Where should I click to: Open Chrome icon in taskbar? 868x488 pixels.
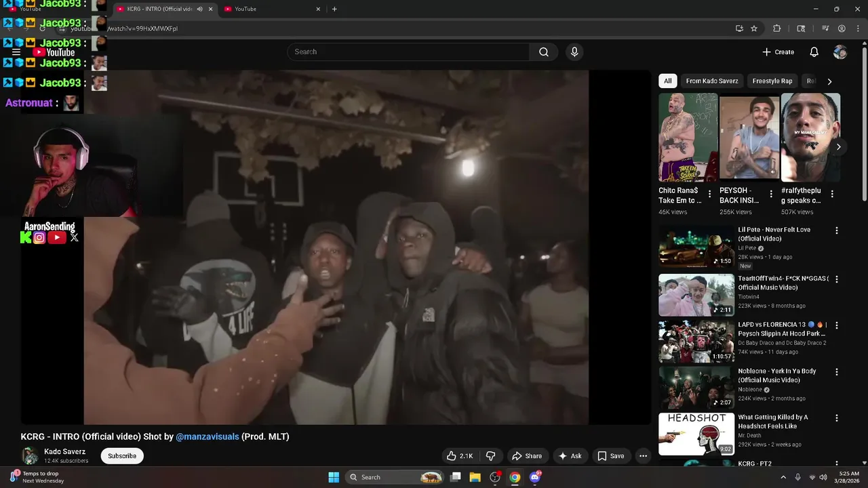pyautogui.click(x=515, y=477)
